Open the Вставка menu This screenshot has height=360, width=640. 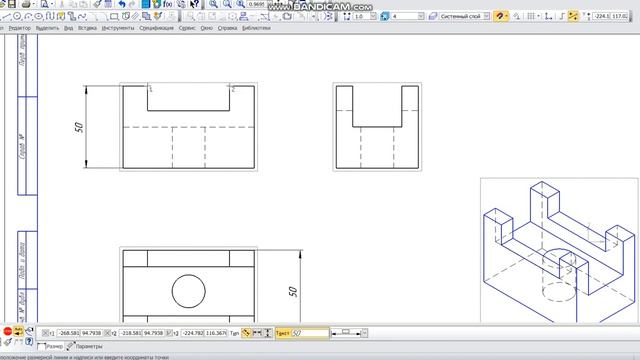point(87,28)
